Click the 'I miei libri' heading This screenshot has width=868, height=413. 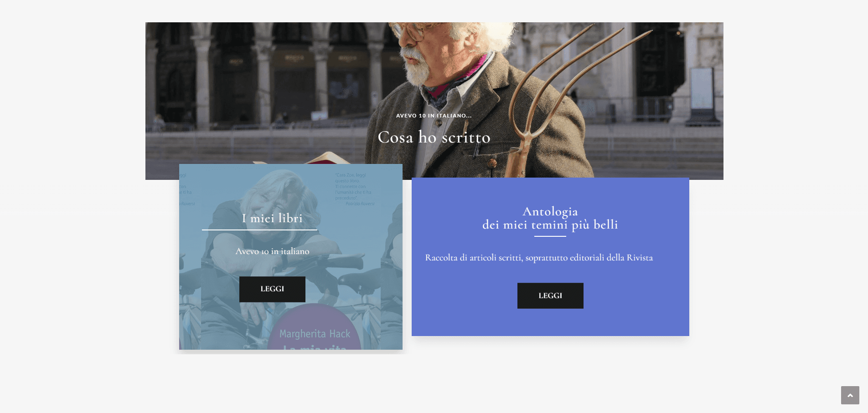[x=272, y=218]
